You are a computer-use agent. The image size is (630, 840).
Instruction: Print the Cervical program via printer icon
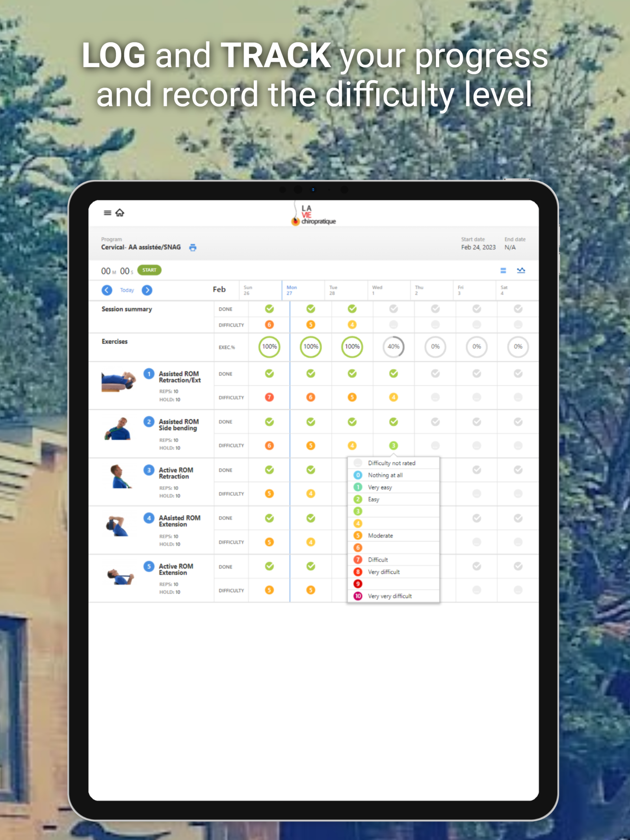[193, 248]
